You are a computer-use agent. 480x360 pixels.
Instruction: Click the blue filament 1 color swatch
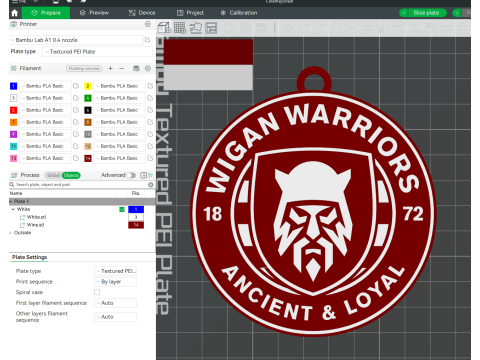(13, 86)
